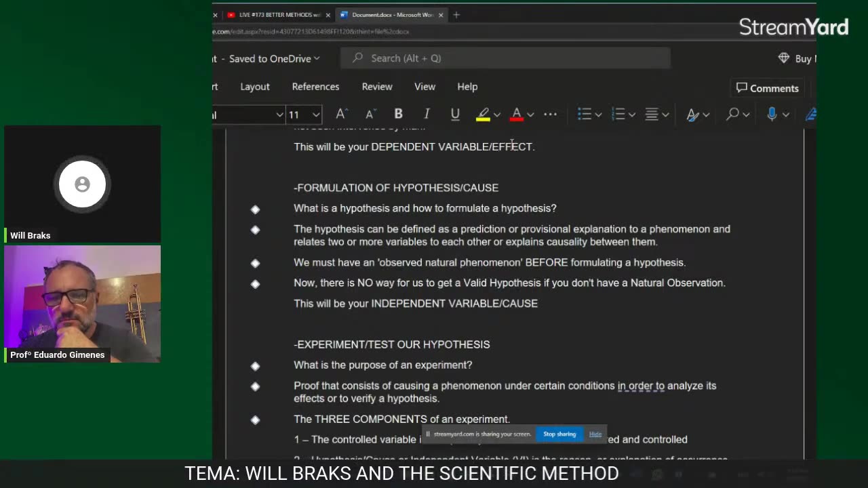868x488 pixels.
Task: Click 'What is a hypothesis' bullet line
Action: pos(425,208)
